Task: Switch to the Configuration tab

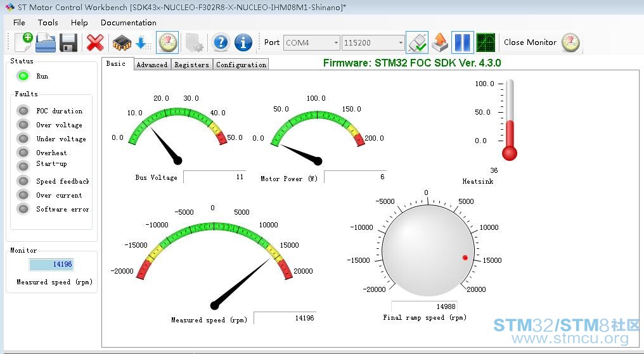Action: (241, 65)
